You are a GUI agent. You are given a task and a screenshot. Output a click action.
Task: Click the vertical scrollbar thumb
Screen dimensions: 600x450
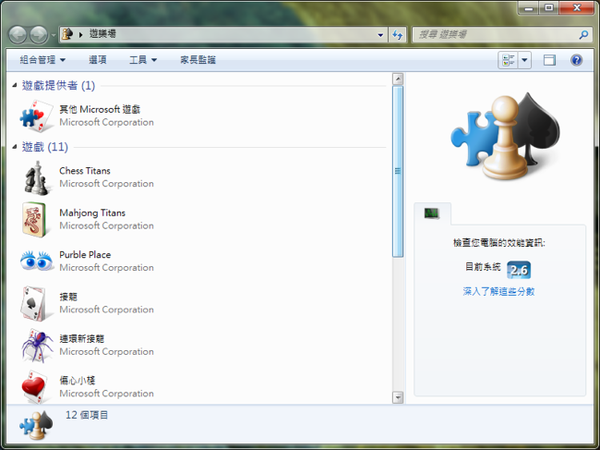398,171
